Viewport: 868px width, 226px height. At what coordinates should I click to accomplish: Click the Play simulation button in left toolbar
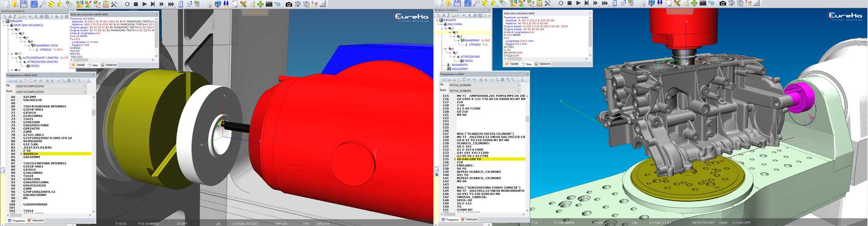tap(144, 4)
